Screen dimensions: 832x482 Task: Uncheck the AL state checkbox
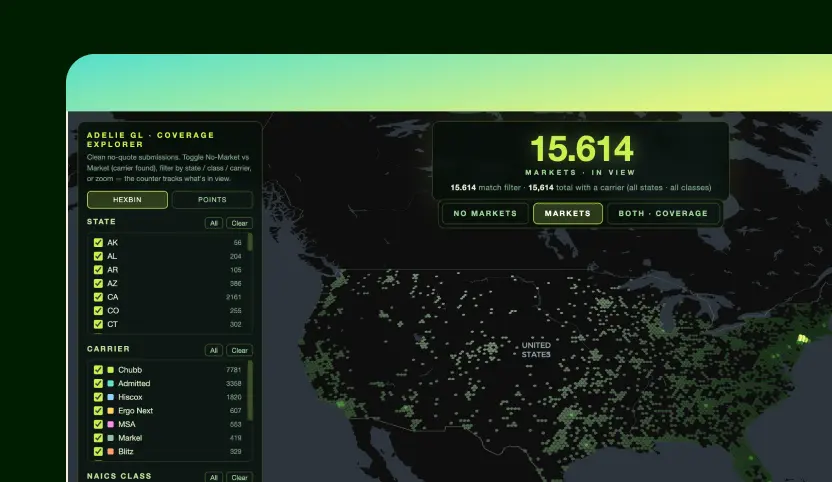pyautogui.click(x=98, y=256)
